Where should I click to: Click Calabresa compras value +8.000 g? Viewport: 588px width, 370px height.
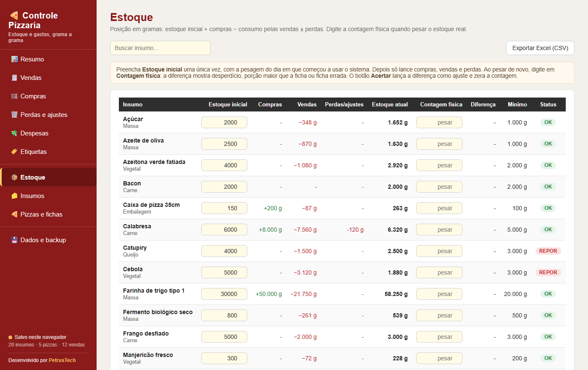click(270, 230)
